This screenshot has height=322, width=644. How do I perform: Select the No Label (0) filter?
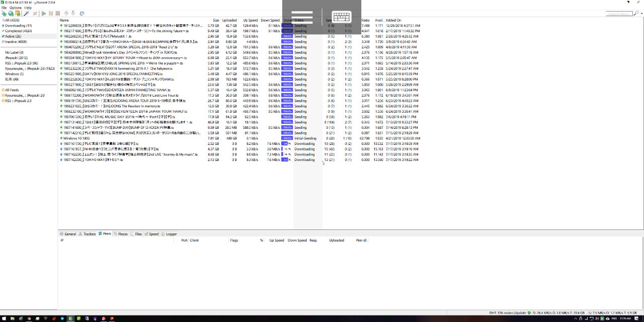point(15,52)
